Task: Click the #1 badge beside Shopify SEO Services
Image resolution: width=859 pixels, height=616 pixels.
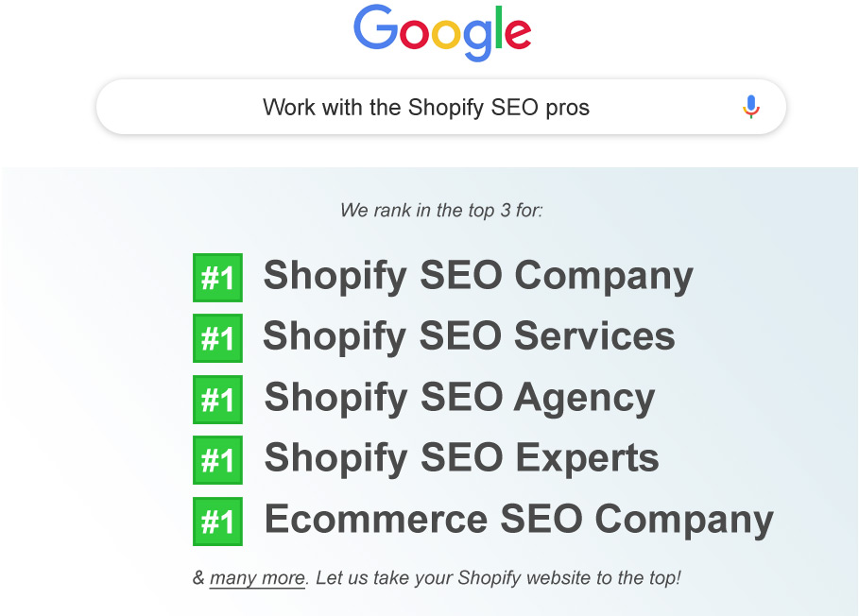Action: 217,338
